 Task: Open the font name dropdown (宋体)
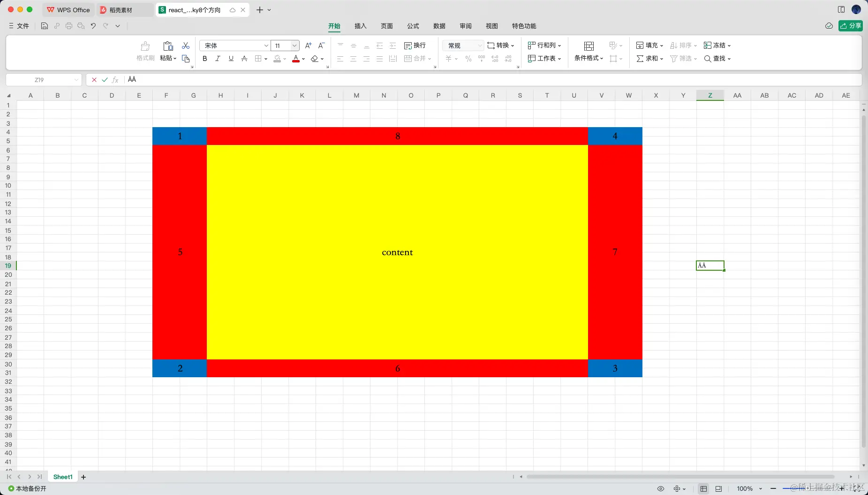(x=266, y=46)
